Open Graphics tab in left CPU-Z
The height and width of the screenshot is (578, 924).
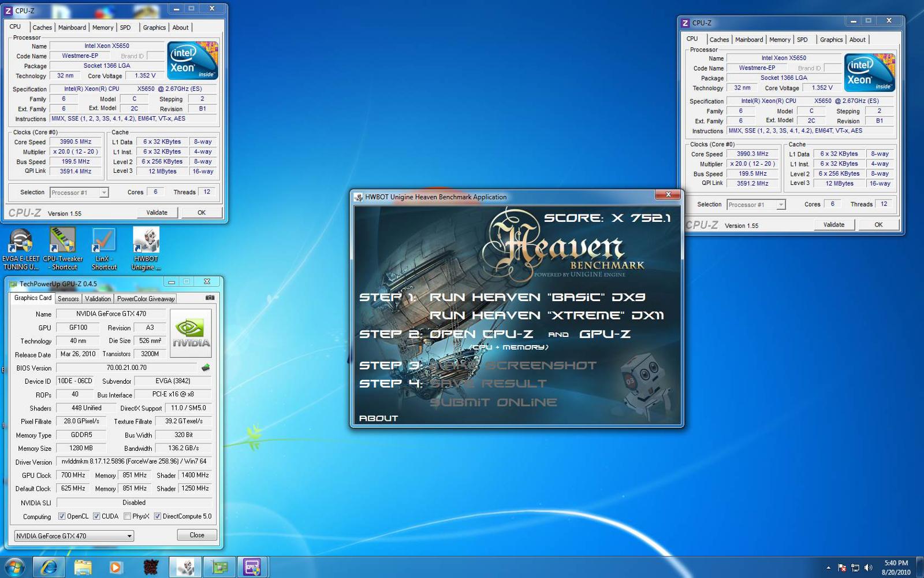coord(154,27)
